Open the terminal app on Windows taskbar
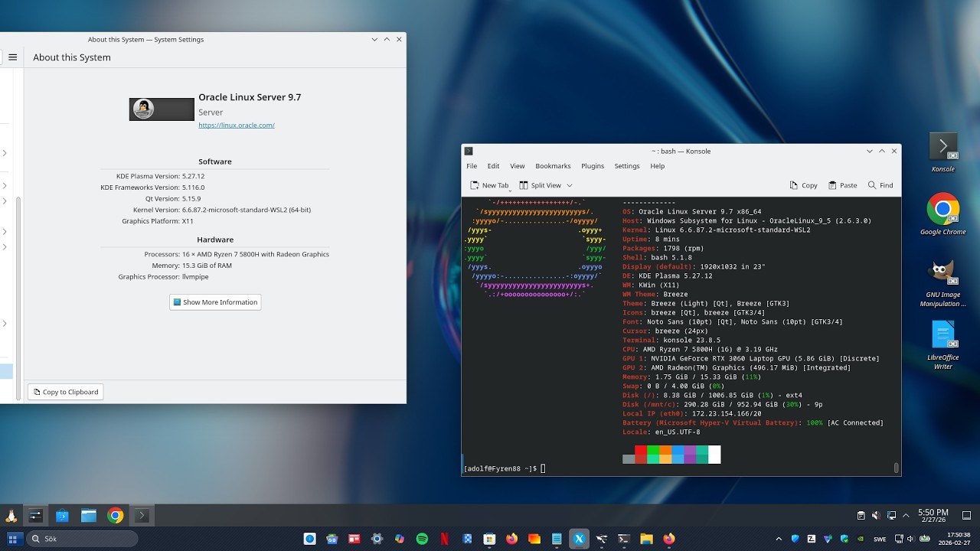 coord(624,539)
